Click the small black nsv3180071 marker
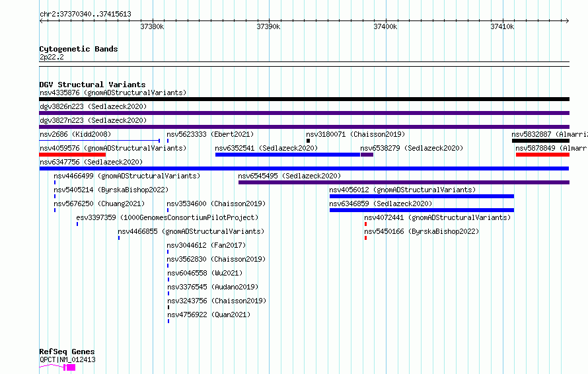The height and width of the screenshot is (374, 588). 309,141
